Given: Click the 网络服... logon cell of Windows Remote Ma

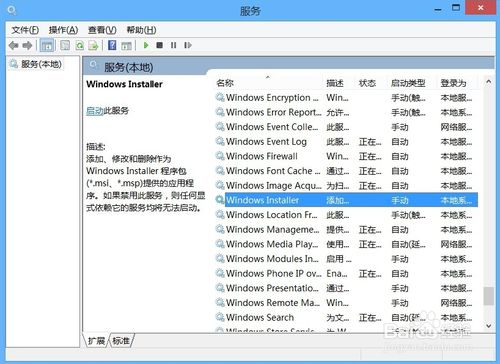Looking at the screenshot, I should (456, 303).
